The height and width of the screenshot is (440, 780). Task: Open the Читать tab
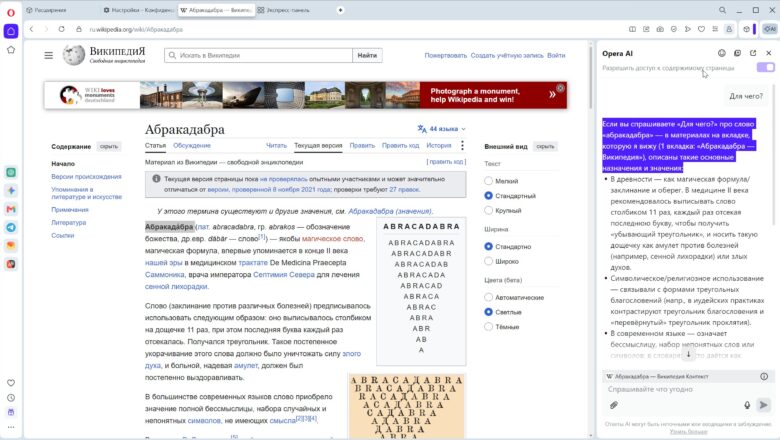point(276,146)
